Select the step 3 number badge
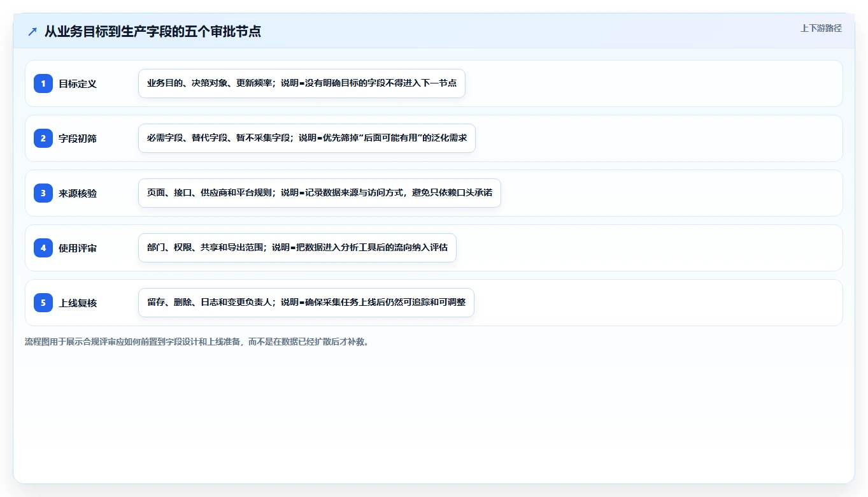Image resolution: width=868 pixels, height=497 pixels. [43, 193]
